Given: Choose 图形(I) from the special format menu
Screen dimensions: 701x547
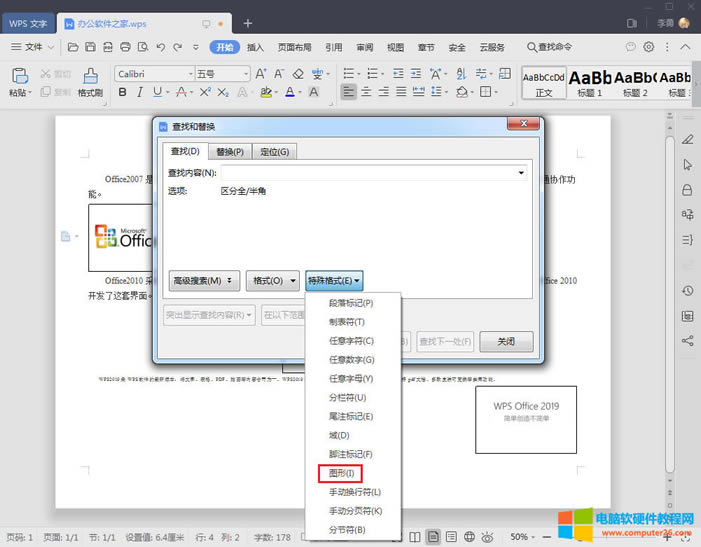Looking at the screenshot, I should (341, 473).
